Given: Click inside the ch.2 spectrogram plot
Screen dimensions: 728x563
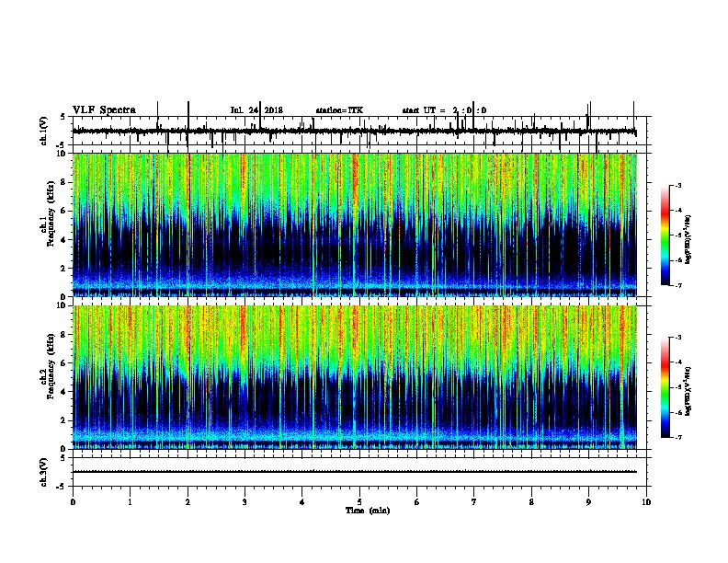Looking at the screenshot, I should tap(355, 377).
